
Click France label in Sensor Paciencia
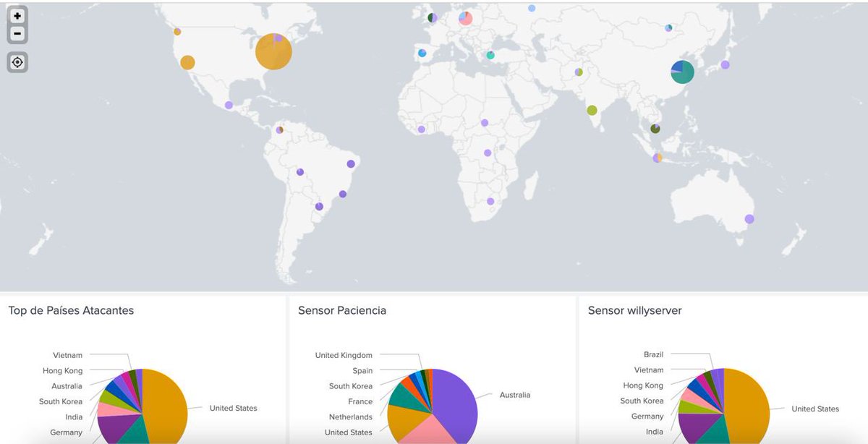click(x=360, y=402)
